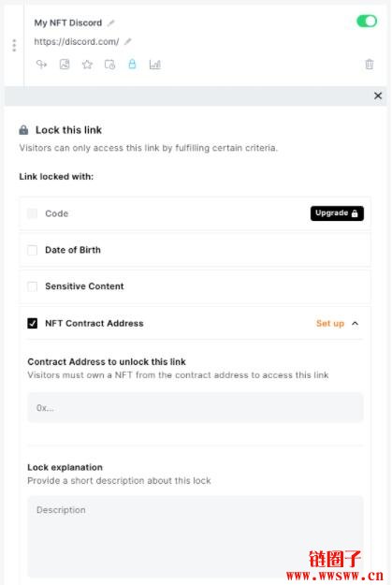Check the Sensitive Content checkbox
392x585 pixels.
pyautogui.click(x=33, y=286)
